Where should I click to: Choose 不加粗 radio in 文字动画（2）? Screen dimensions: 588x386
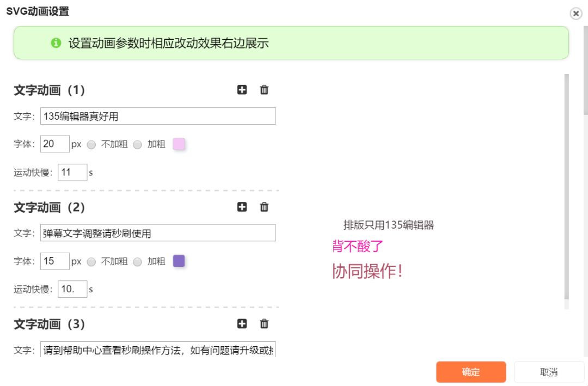(x=91, y=262)
